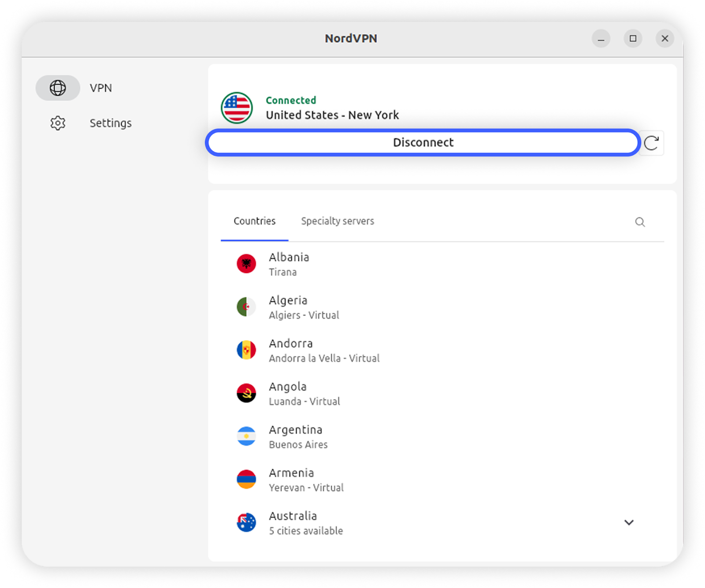
Task: Select the Argentina flag icon
Action: [x=246, y=436]
